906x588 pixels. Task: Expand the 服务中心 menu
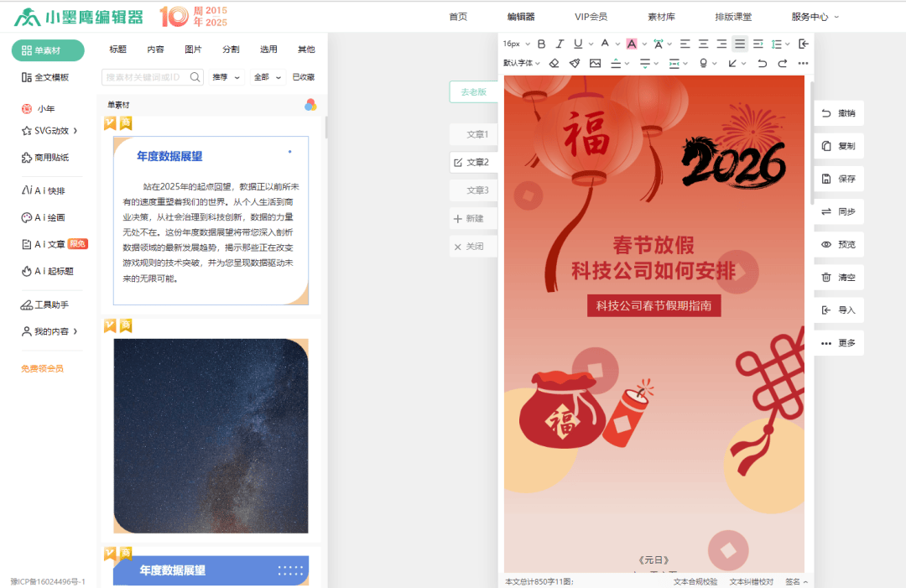[815, 17]
